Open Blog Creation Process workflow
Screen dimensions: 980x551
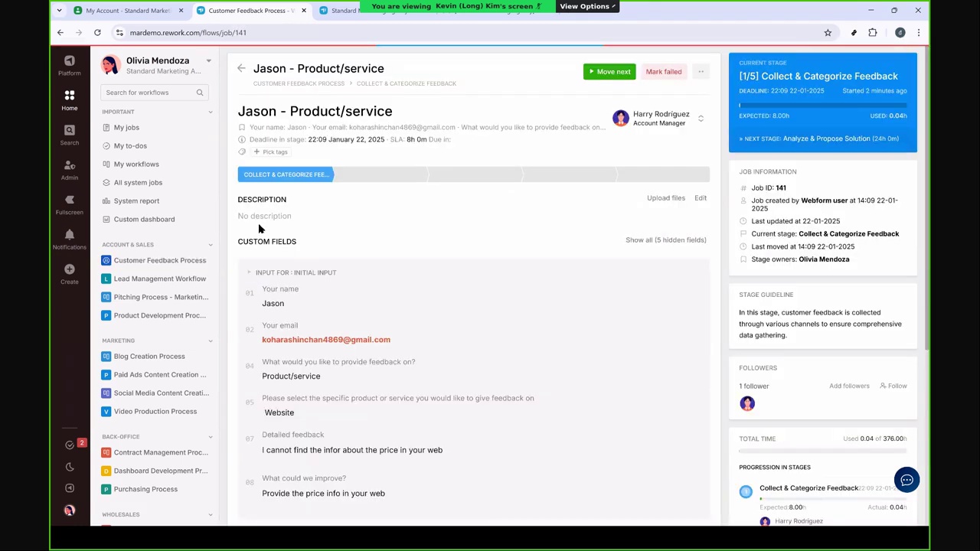pyautogui.click(x=149, y=357)
